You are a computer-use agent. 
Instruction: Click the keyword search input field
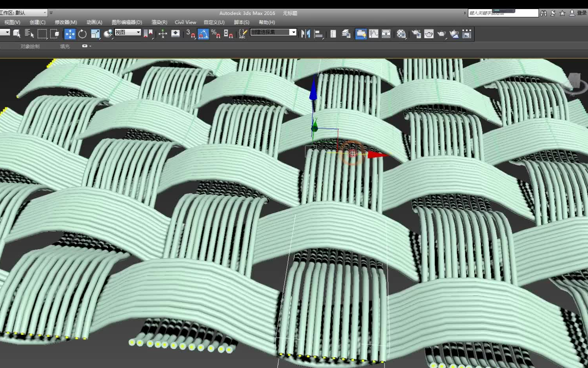[503, 13]
